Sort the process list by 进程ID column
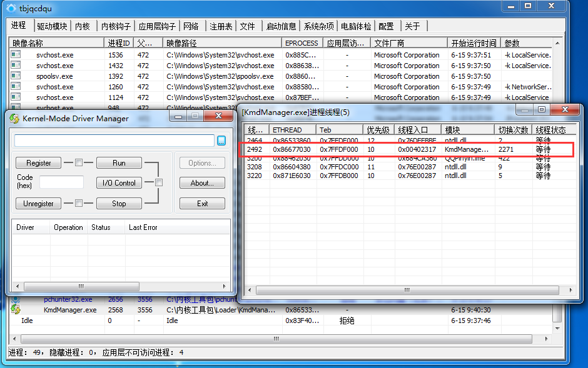588x368 pixels. click(x=119, y=43)
